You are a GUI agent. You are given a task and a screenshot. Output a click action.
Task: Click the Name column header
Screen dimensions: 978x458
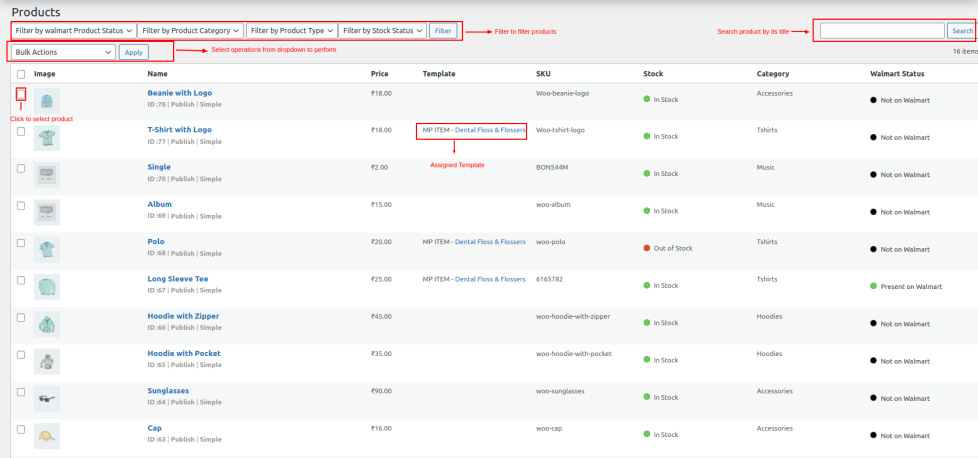tap(158, 74)
